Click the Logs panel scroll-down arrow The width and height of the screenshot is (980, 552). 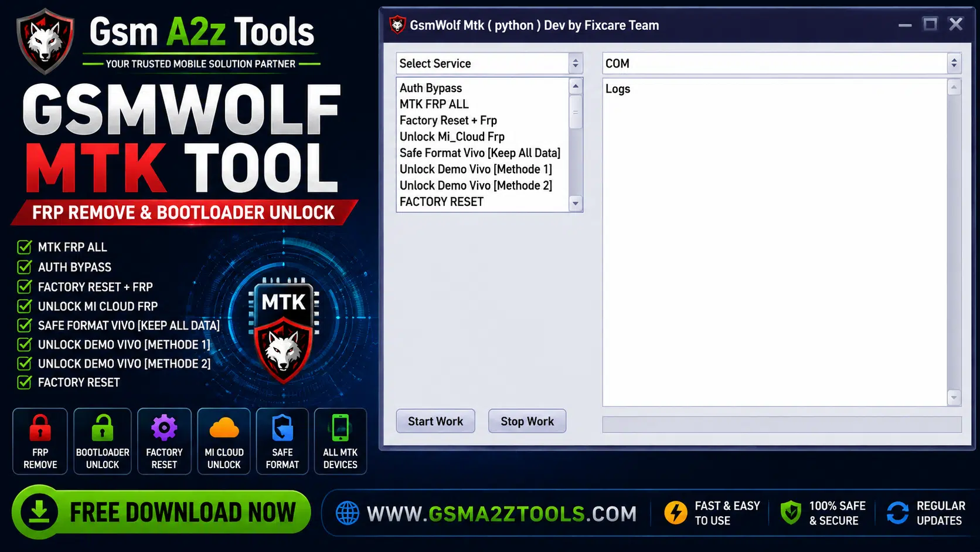coord(954,397)
